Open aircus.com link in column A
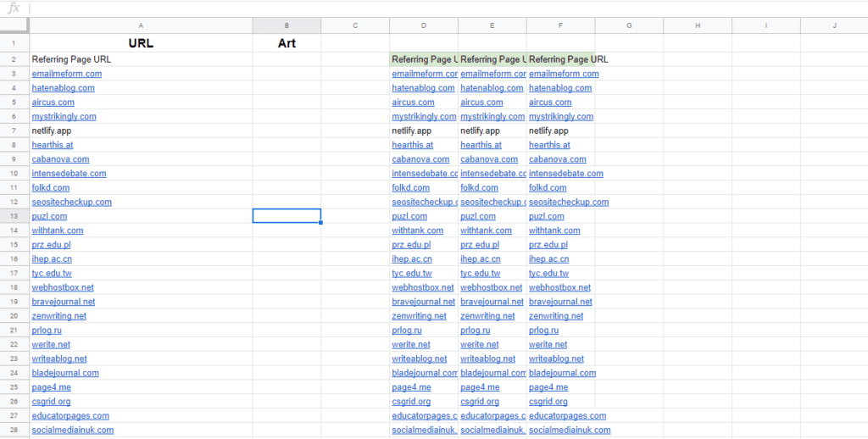The image size is (868, 439). point(53,103)
